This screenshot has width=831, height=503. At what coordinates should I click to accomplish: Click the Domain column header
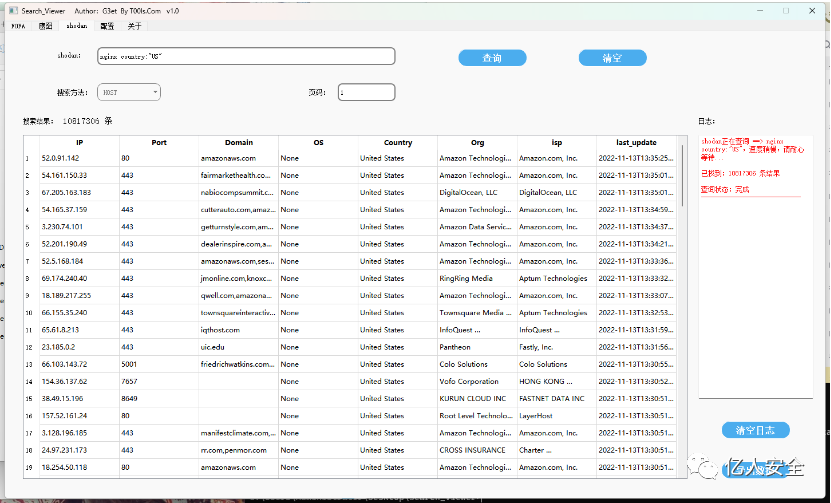[238, 143]
